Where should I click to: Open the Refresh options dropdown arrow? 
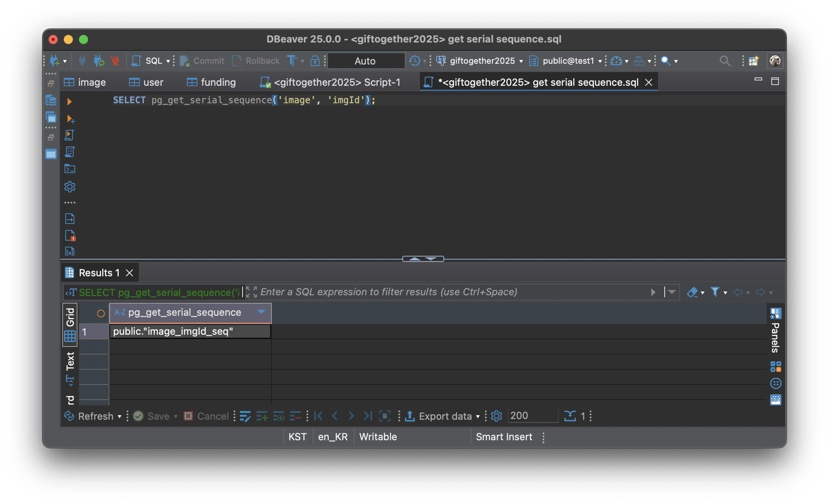click(120, 417)
